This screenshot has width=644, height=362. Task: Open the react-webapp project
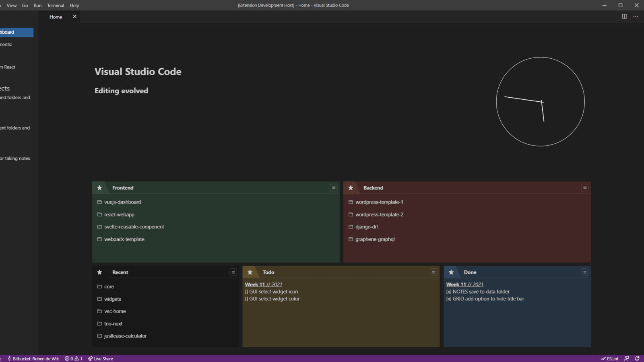click(x=119, y=215)
